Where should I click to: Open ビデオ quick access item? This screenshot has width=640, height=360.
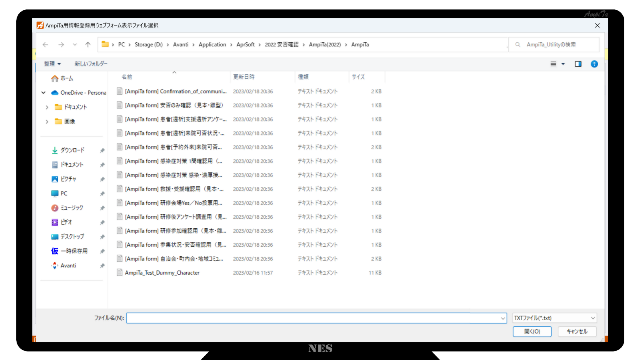[x=62, y=222]
